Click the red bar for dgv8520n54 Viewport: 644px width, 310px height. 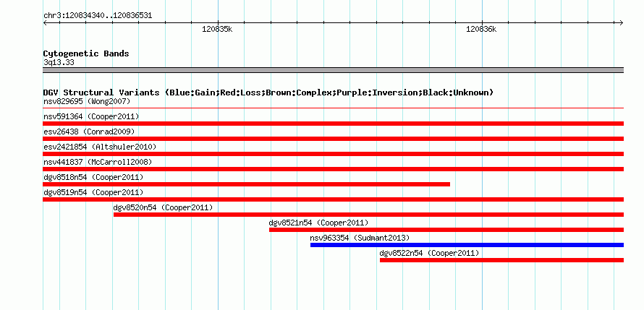pyautogui.click(x=369, y=215)
